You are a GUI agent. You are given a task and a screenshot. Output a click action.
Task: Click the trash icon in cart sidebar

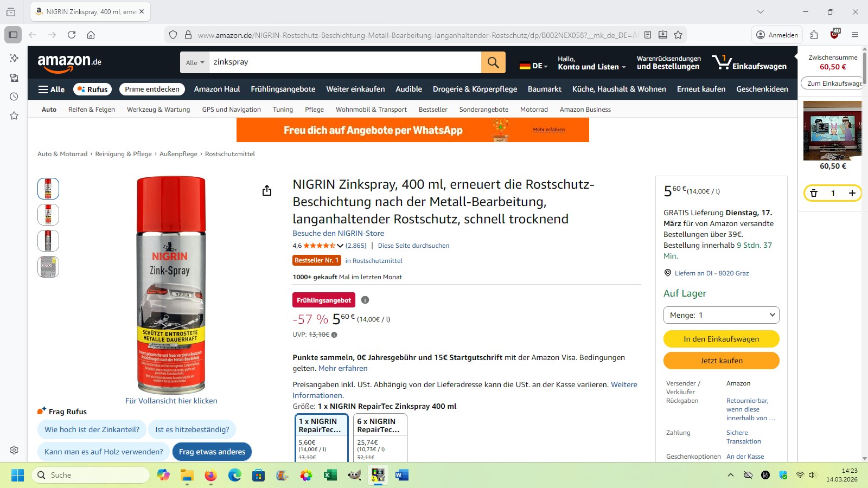tap(814, 193)
